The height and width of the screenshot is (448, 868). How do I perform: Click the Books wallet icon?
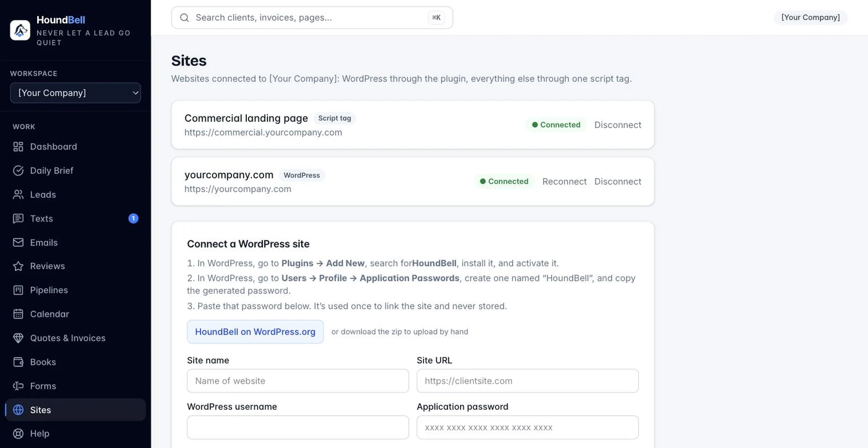click(18, 362)
